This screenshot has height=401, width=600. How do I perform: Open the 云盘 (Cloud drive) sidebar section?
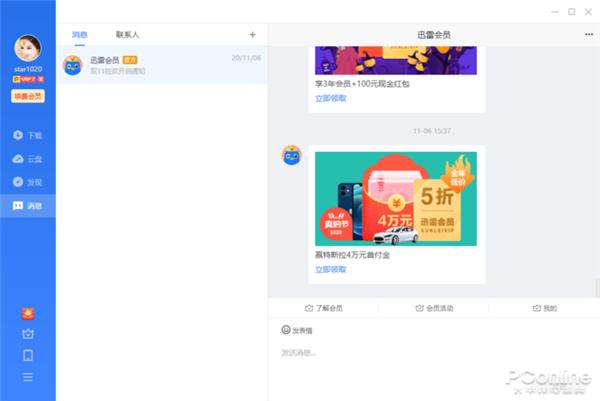pyautogui.click(x=28, y=159)
